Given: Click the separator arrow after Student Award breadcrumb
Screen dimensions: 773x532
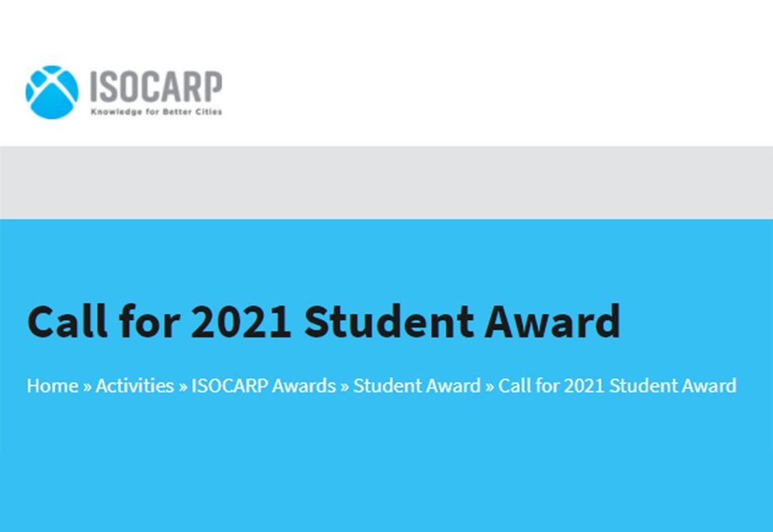Looking at the screenshot, I should (490, 387).
